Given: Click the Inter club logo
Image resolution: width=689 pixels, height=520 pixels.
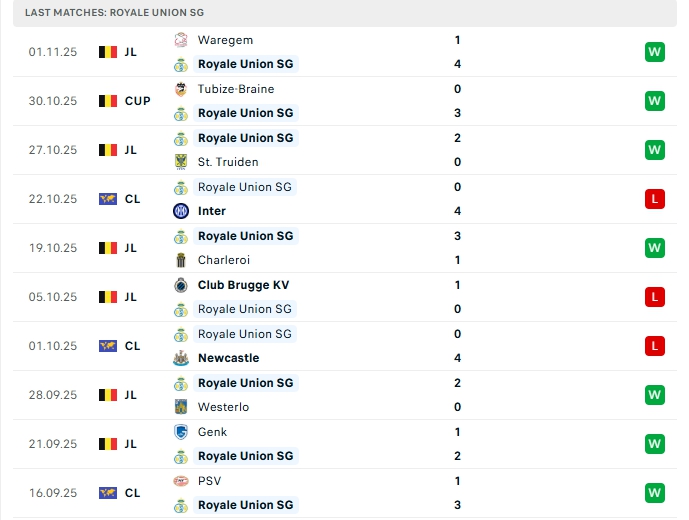Looking at the screenshot, I should pos(181,211).
